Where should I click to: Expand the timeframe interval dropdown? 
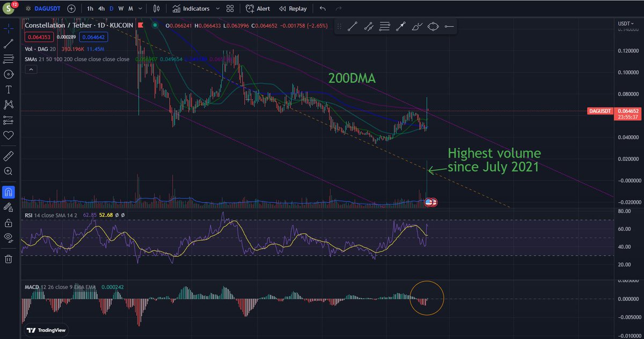tap(140, 9)
